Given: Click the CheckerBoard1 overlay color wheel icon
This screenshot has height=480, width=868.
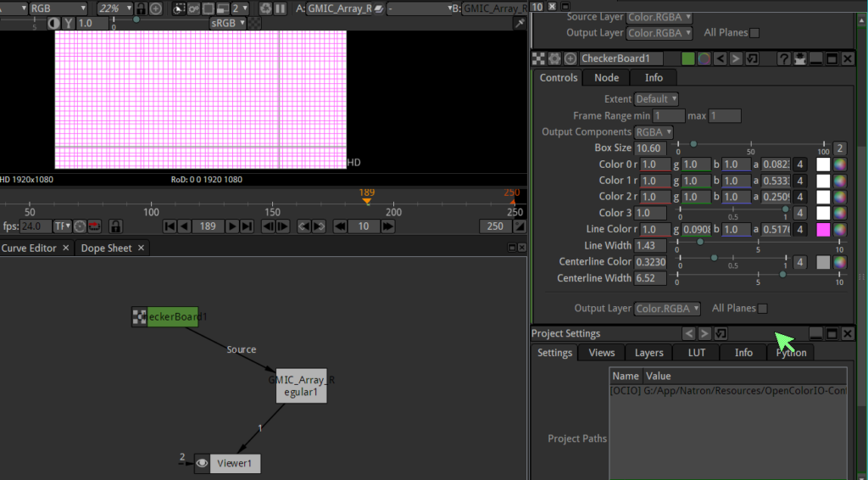Looking at the screenshot, I should click(x=704, y=59).
